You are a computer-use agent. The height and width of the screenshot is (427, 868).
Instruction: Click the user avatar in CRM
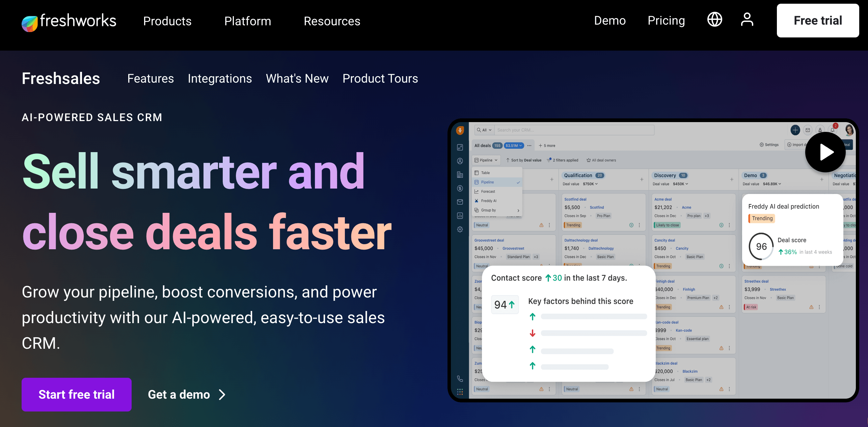coord(849,130)
